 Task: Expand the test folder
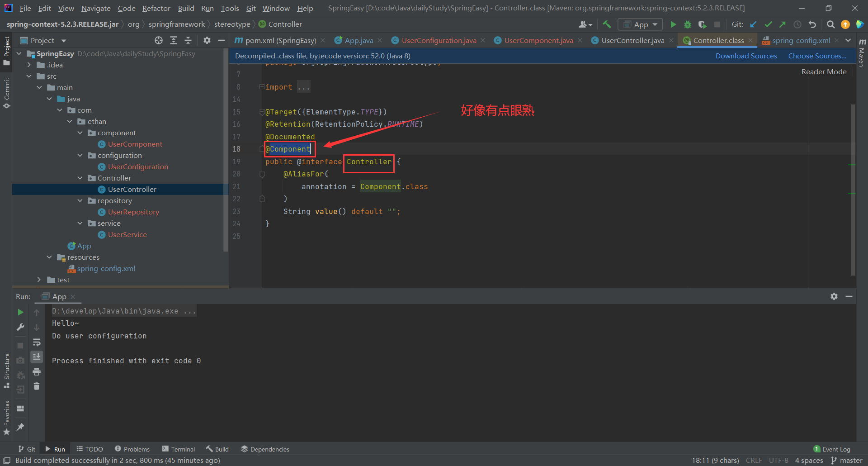[39, 280]
